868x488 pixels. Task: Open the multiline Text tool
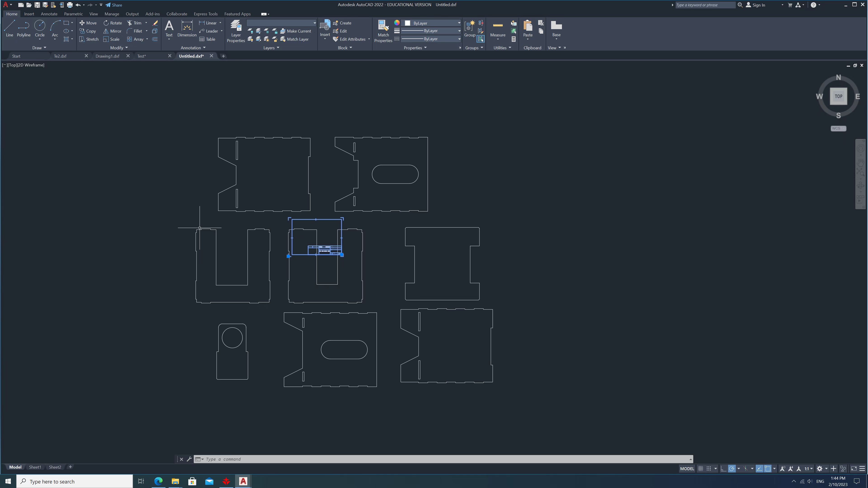tap(169, 28)
